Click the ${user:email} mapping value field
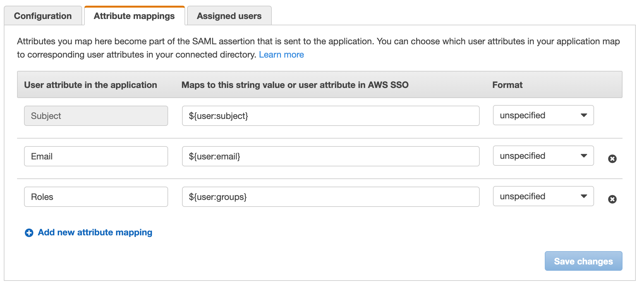This screenshot has height=291, width=644. [x=330, y=156]
